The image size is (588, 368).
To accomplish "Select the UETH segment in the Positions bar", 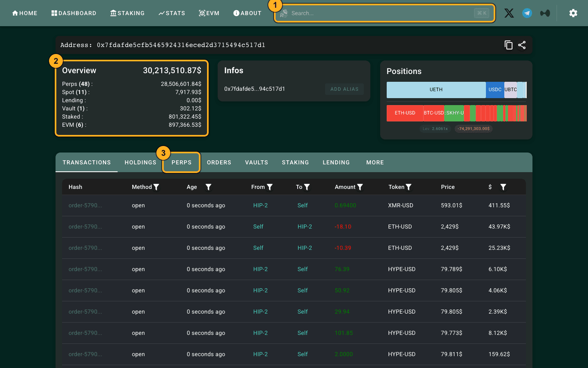I will pyautogui.click(x=436, y=90).
